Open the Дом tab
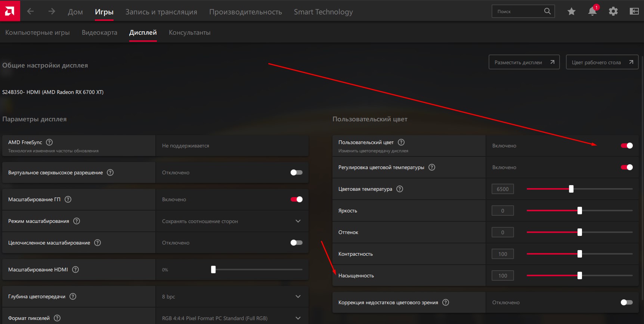 [75, 12]
